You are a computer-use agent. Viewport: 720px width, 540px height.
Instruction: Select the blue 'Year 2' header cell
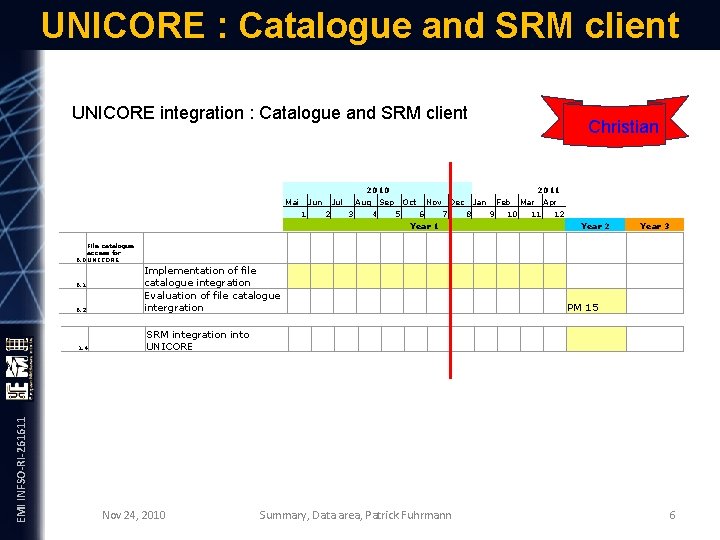point(595,225)
